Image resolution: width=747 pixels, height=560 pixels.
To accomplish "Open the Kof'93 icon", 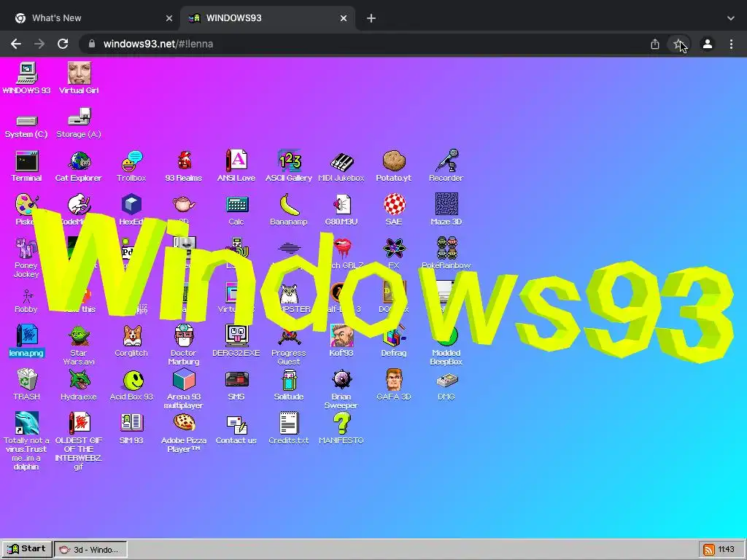I will click(x=341, y=341).
